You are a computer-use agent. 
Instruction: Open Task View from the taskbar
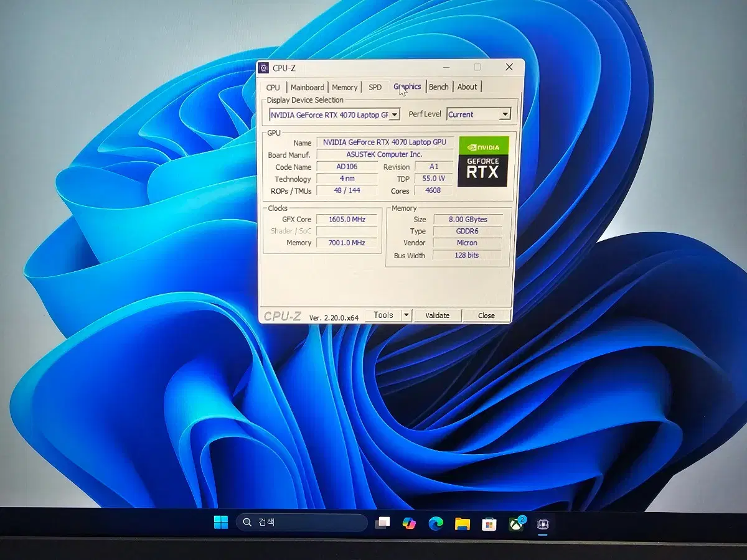(382, 523)
